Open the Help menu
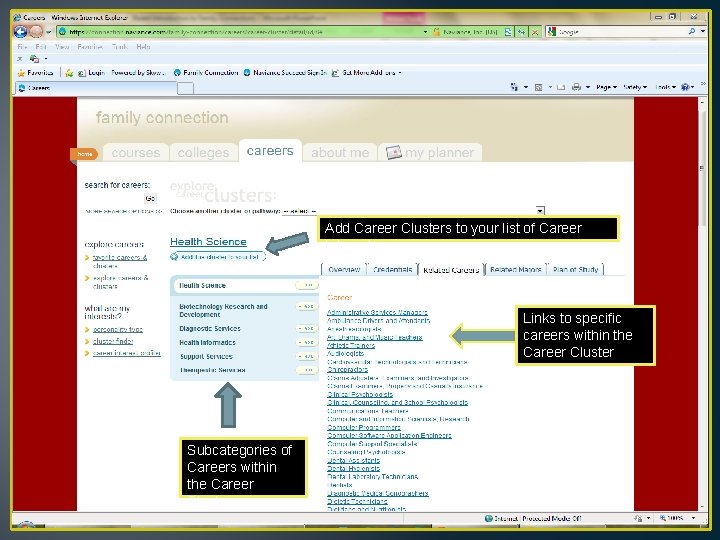The height and width of the screenshot is (540, 720). pos(143,47)
